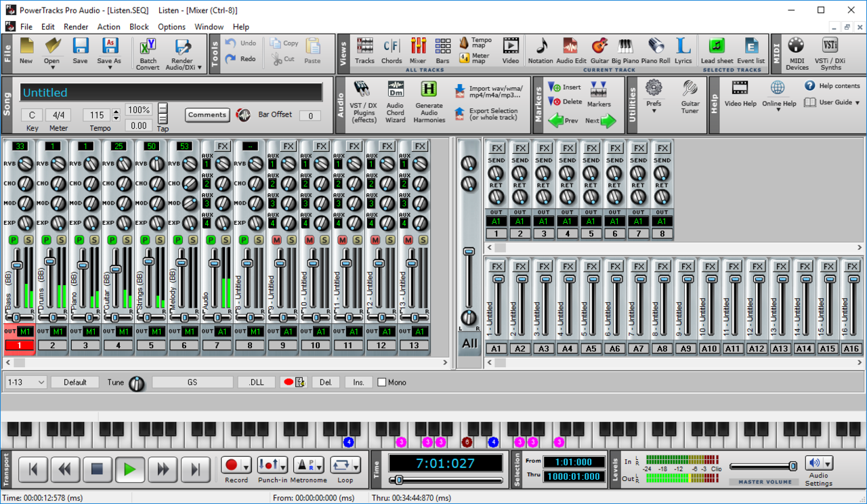
Task: Start playback with the Play button
Action: click(x=130, y=469)
